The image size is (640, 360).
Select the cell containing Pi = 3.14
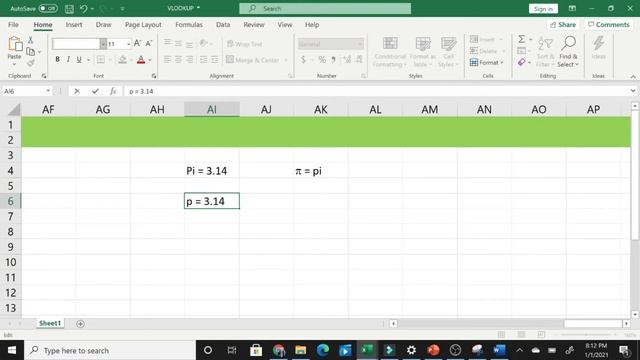pyautogui.click(x=212, y=171)
